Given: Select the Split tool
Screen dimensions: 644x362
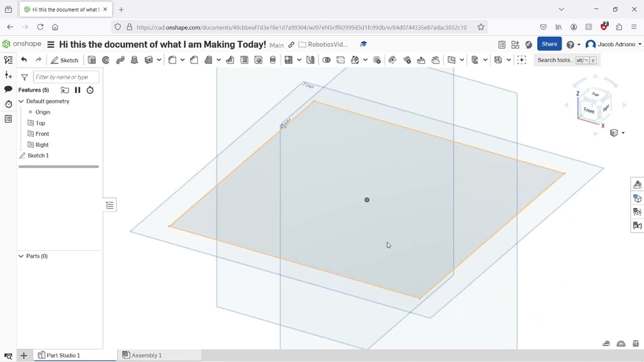Looking at the screenshot, I should (341, 60).
